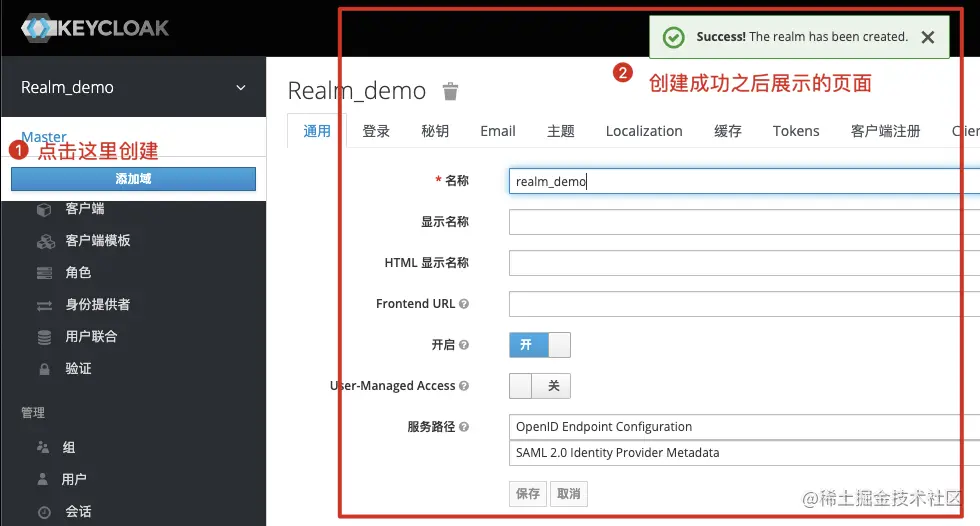This screenshot has height=526, width=980.
Task: Open 用户 in sidebar
Action: click(74, 479)
